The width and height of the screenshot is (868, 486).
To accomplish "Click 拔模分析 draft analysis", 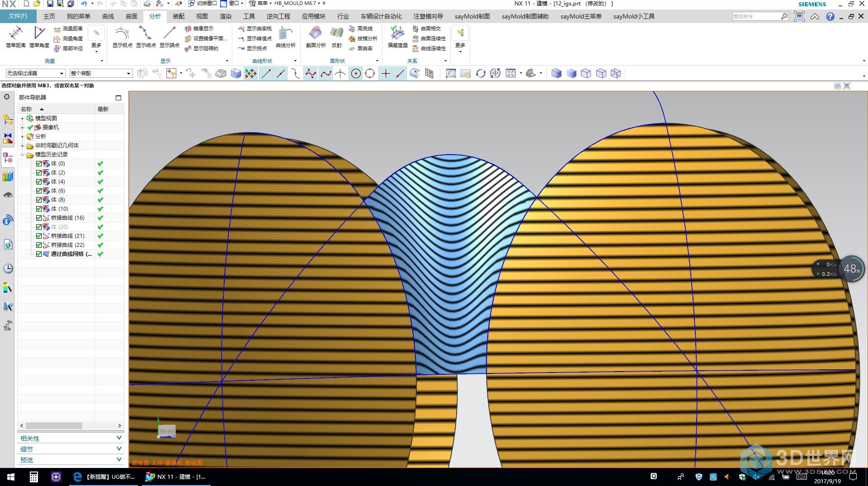I will pyautogui.click(x=363, y=38).
